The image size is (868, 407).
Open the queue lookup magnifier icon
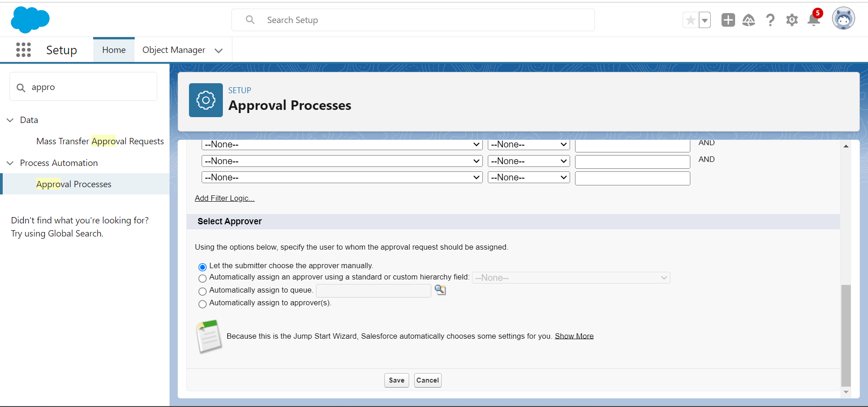coord(440,290)
